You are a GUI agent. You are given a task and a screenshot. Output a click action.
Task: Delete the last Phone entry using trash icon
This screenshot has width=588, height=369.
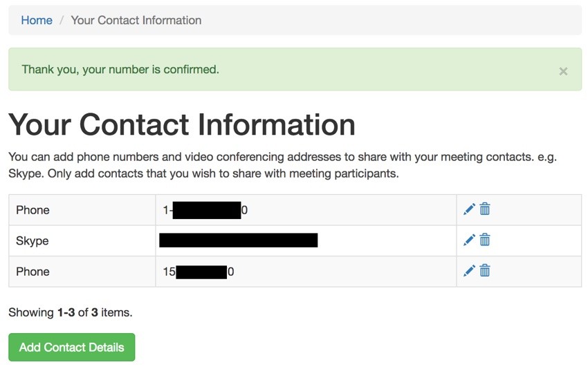click(x=485, y=270)
